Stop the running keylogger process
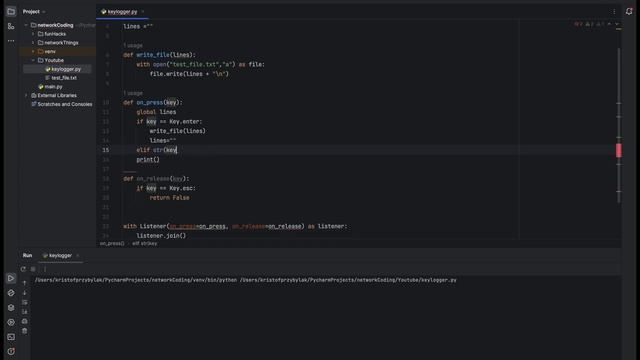Screen dimensions: 640x360 33,269
